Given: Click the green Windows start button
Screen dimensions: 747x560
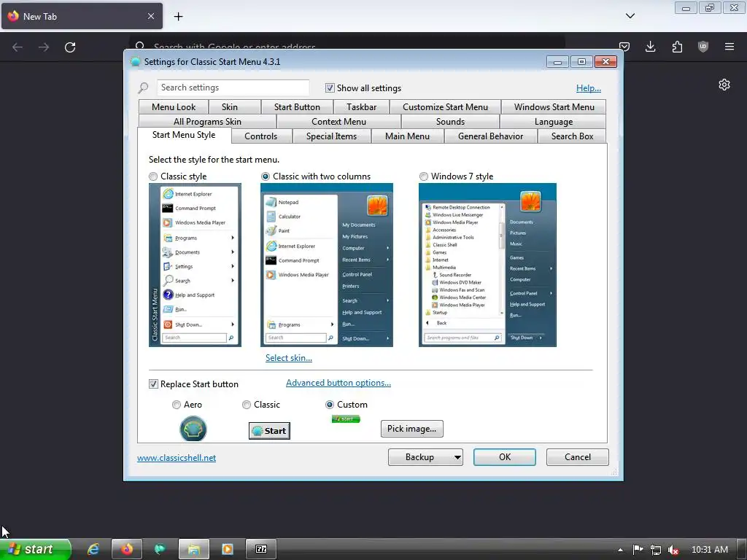Looking at the screenshot, I should tap(35, 549).
